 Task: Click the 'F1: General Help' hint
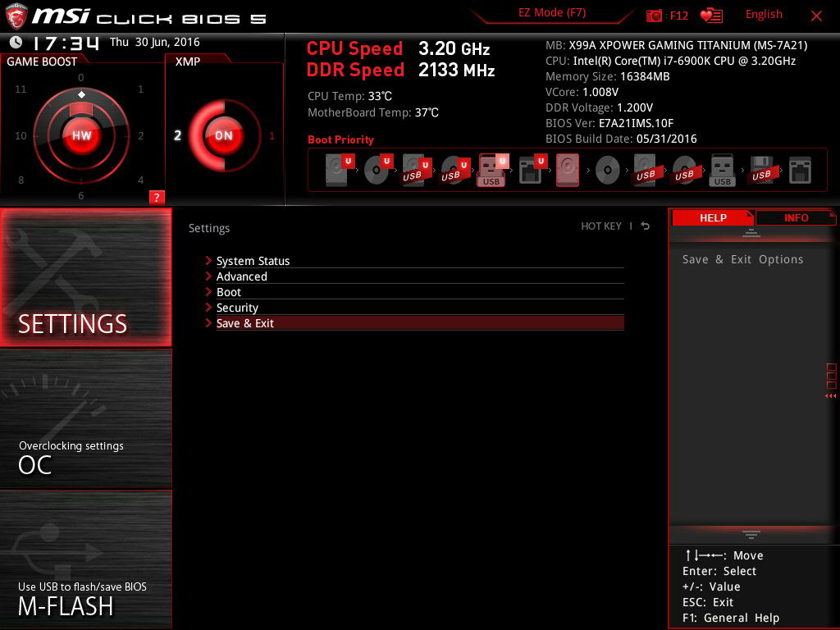click(731, 618)
